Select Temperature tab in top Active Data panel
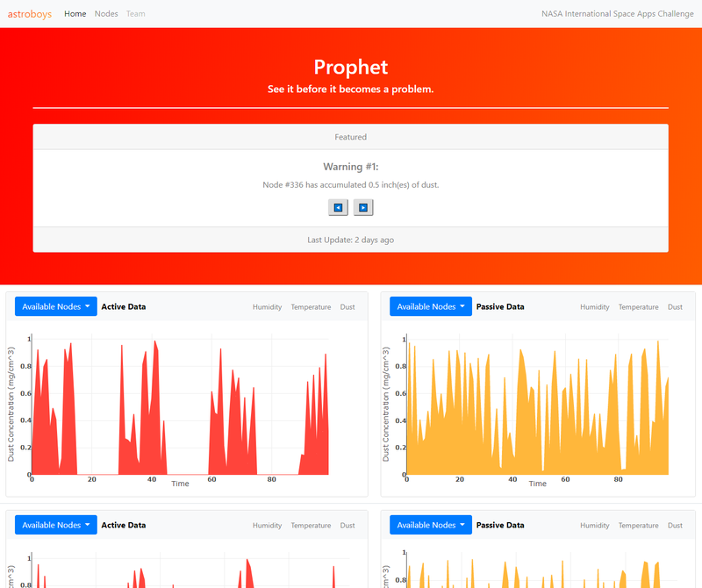This screenshot has width=702, height=588. coord(311,307)
